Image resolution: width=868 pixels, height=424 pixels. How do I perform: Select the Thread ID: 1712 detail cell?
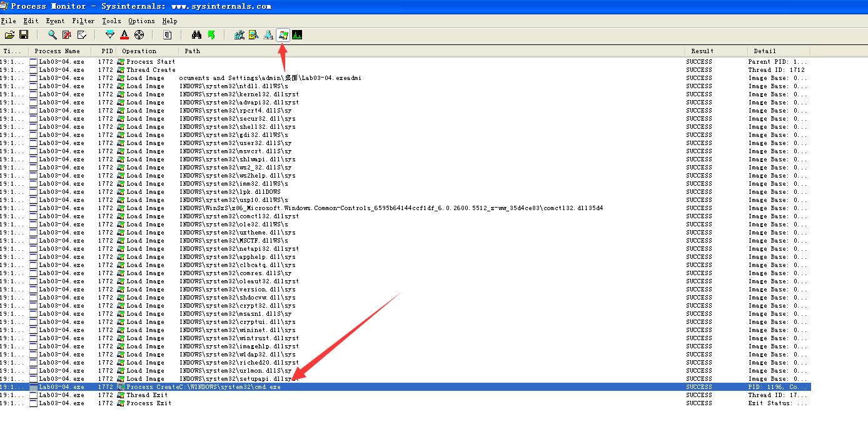point(776,70)
